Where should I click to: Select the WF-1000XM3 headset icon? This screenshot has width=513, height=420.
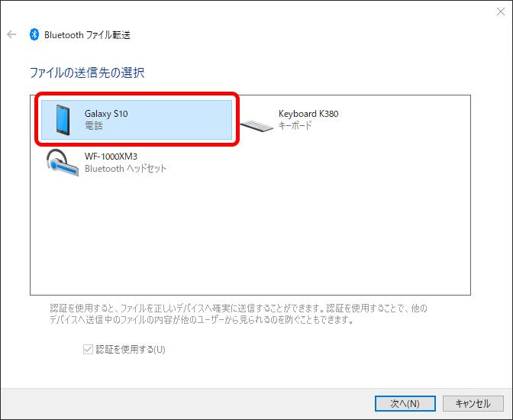pos(63,163)
